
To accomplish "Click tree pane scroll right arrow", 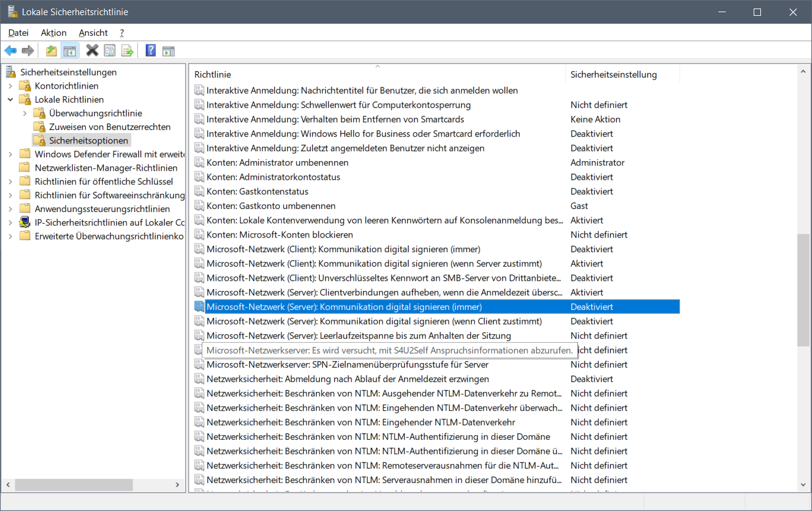I will [177, 485].
